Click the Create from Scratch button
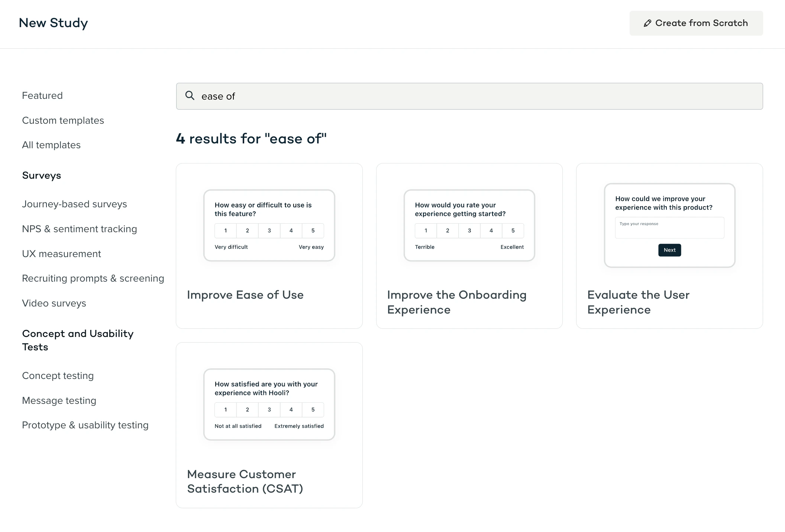This screenshot has height=532, width=785. point(696,23)
